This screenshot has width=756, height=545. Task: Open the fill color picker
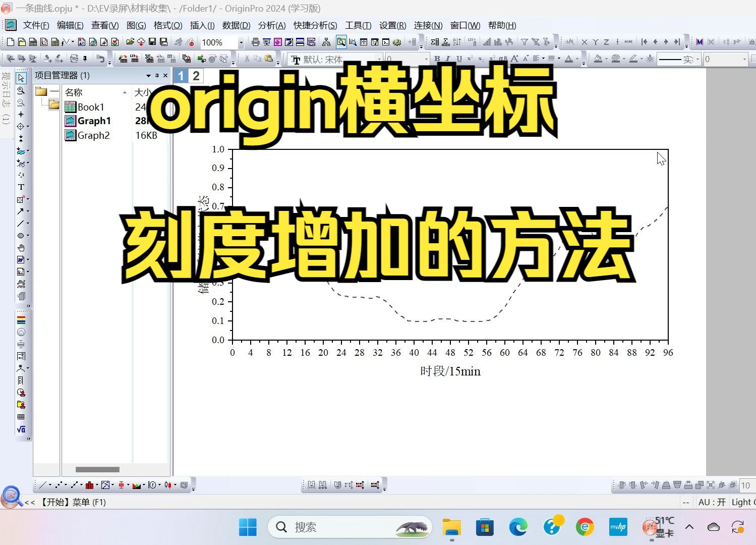coord(598,59)
